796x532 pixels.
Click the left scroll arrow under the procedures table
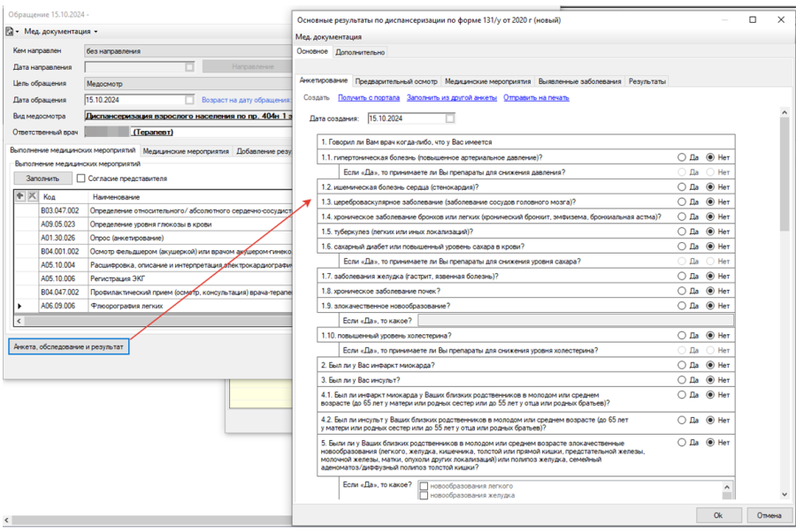click(x=19, y=321)
